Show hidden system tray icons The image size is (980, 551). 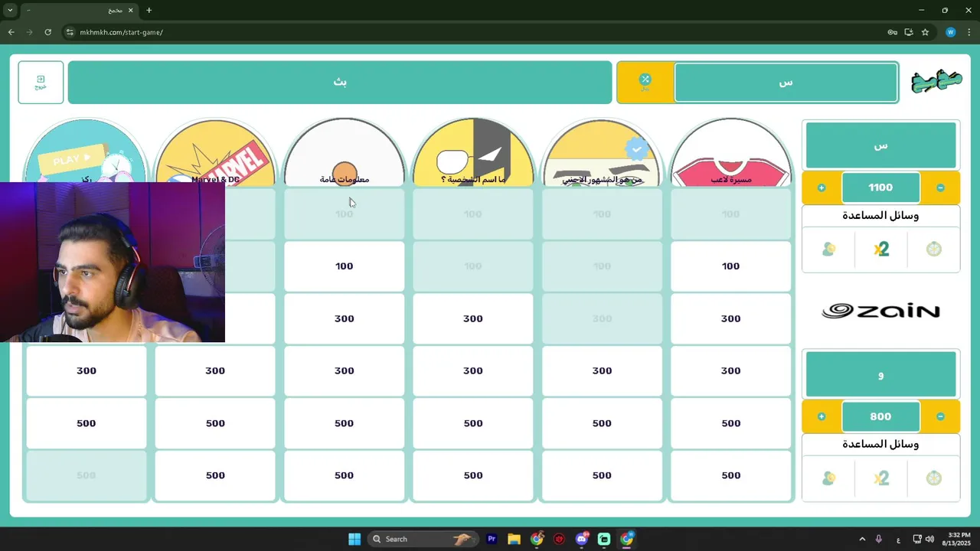click(862, 539)
